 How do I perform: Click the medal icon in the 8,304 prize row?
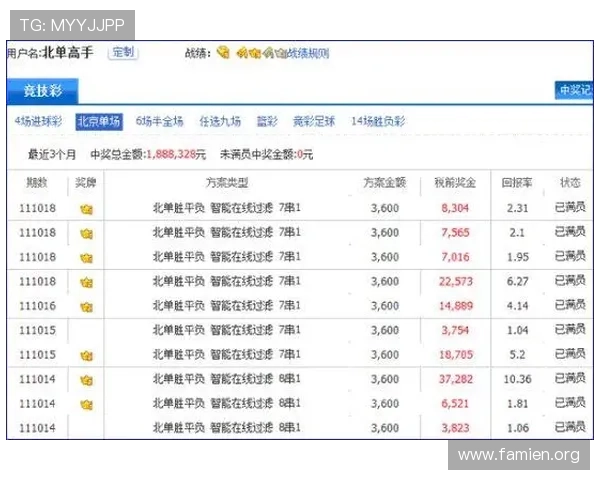click(x=86, y=209)
